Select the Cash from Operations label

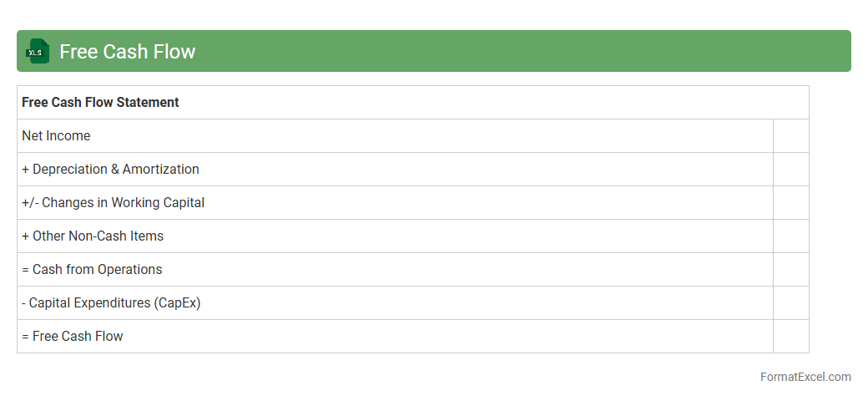coord(92,269)
